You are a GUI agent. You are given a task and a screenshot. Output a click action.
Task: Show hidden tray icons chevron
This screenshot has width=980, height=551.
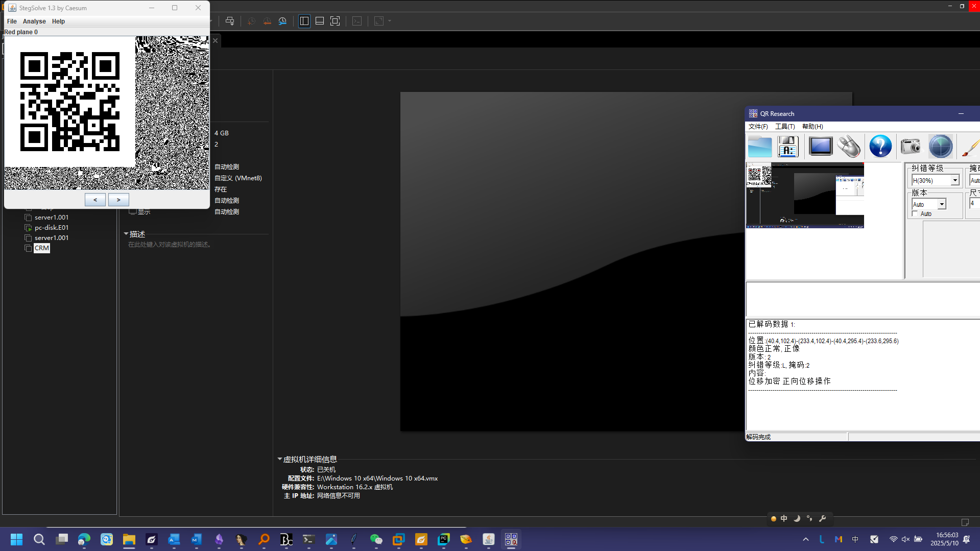[x=806, y=539]
